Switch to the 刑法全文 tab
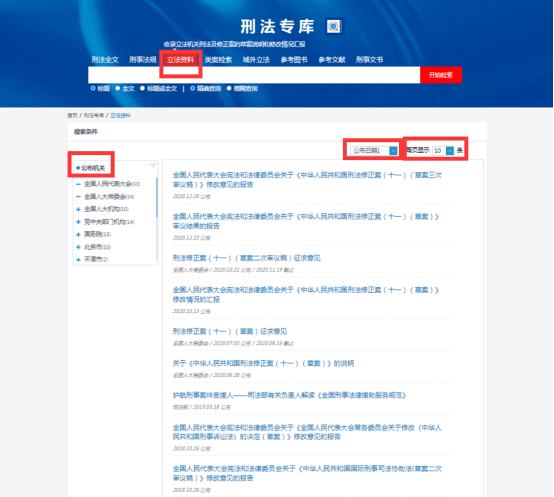The height and width of the screenshot is (497, 554). [105, 60]
